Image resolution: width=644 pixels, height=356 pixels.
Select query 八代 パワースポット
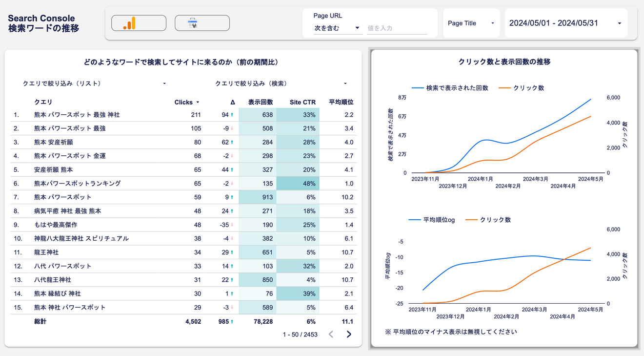coord(63,266)
